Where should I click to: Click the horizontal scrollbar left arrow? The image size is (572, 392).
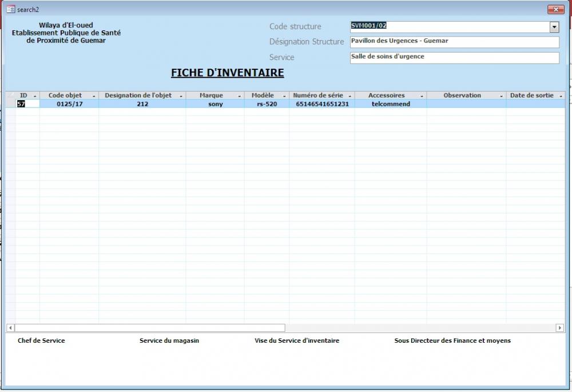[x=10, y=328]
